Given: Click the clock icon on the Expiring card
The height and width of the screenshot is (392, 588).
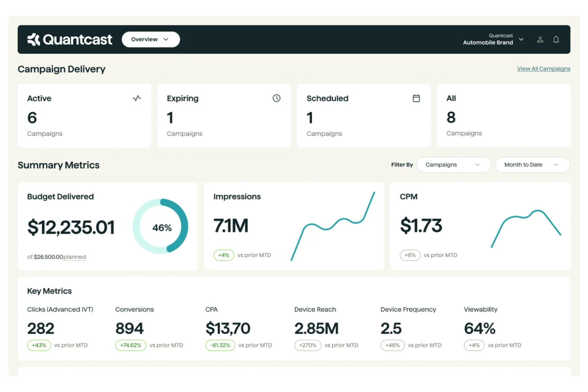Looking at the screenshot, I should coord(277,98).
